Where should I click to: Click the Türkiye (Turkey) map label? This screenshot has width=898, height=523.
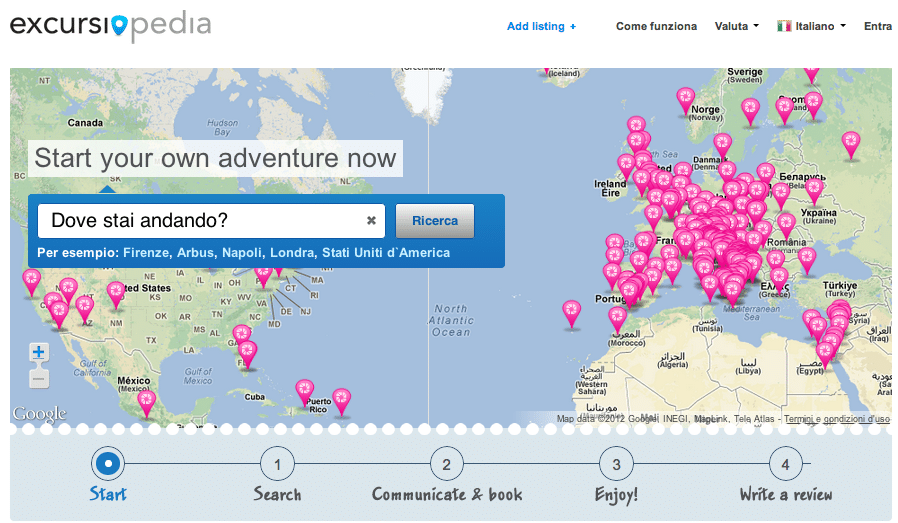coord(840,289)
